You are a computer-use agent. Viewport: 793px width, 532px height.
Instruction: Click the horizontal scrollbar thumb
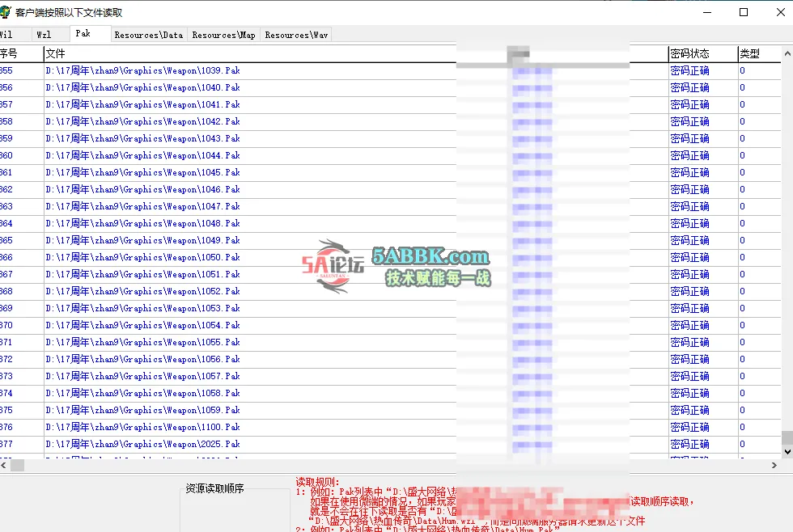click(17, 466)
